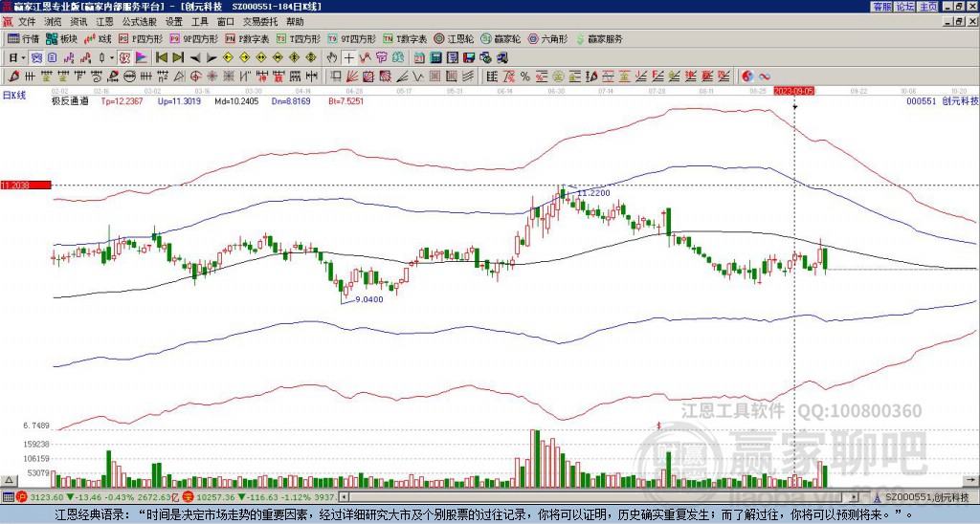Open the 赢家轮 wheel tool
The width and height of the screenshot is (980, 524).
pyautogui.click(x=501, y=38)
